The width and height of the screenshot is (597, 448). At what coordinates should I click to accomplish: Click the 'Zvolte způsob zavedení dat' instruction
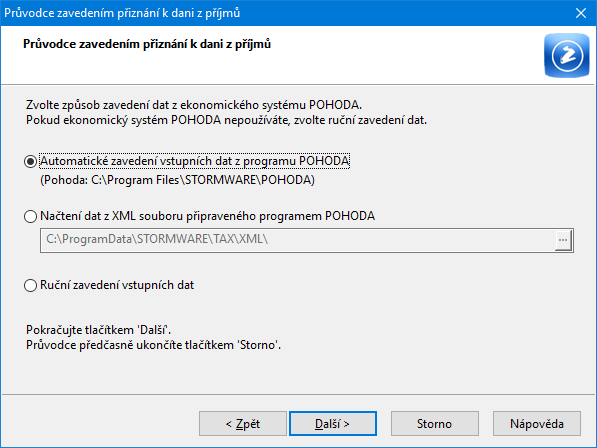[x=194, y=105]
